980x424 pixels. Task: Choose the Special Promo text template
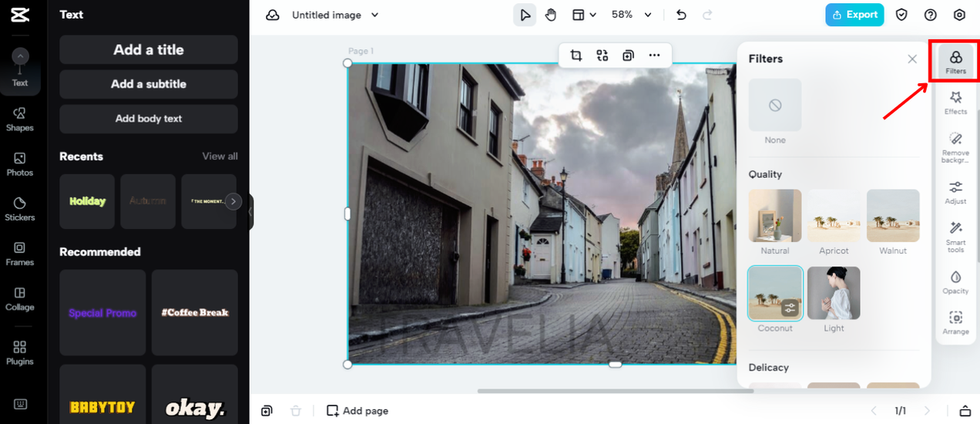[x=102, y=312]
